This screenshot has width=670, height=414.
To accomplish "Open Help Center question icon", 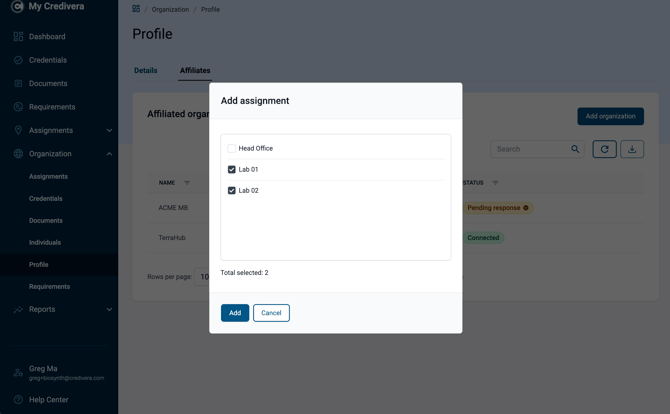I will (18, 400).
